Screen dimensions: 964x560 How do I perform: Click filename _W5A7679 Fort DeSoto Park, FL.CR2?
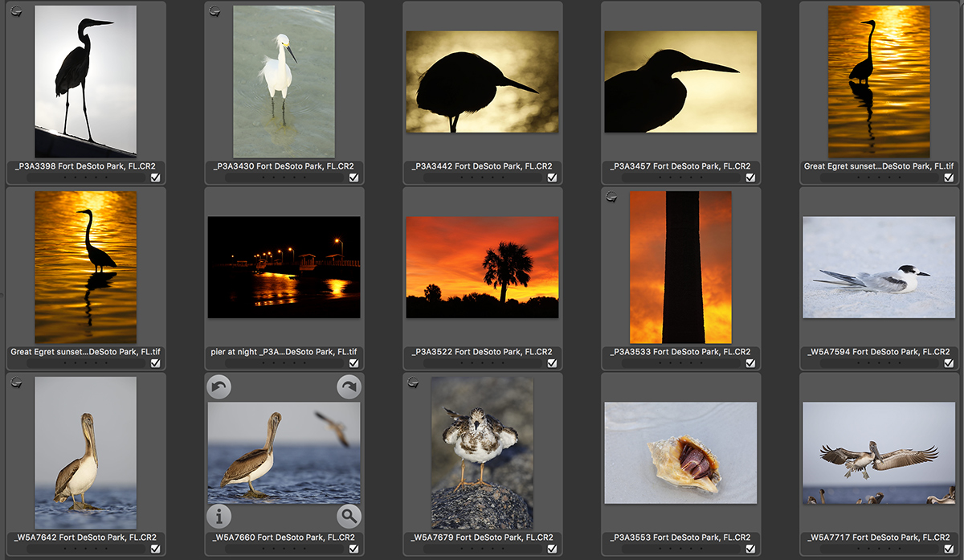point(482,538)
